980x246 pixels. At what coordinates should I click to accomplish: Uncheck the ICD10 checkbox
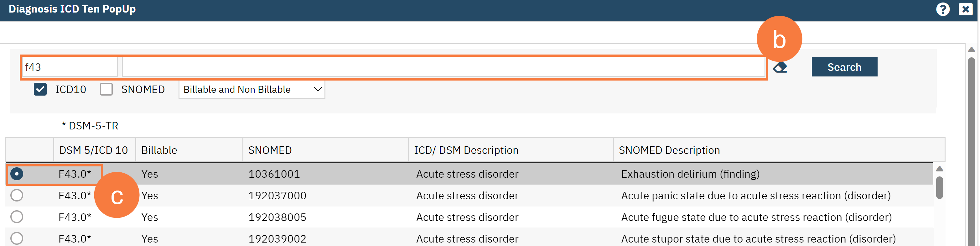coord(40,90)
